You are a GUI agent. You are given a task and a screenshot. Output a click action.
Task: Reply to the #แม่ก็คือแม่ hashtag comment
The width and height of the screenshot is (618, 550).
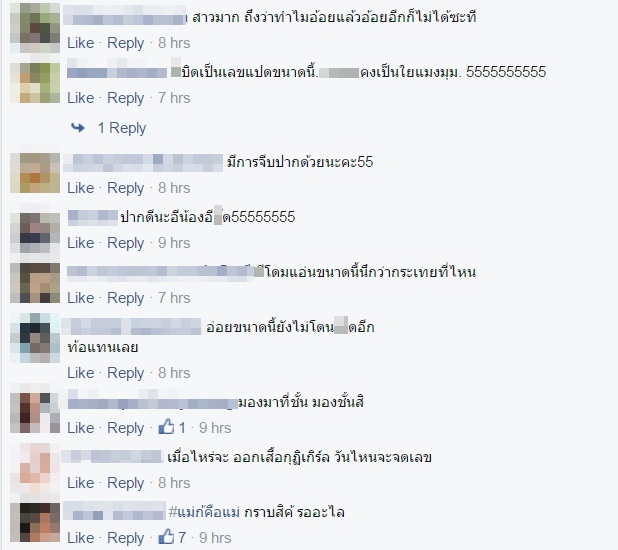[125, 538]
